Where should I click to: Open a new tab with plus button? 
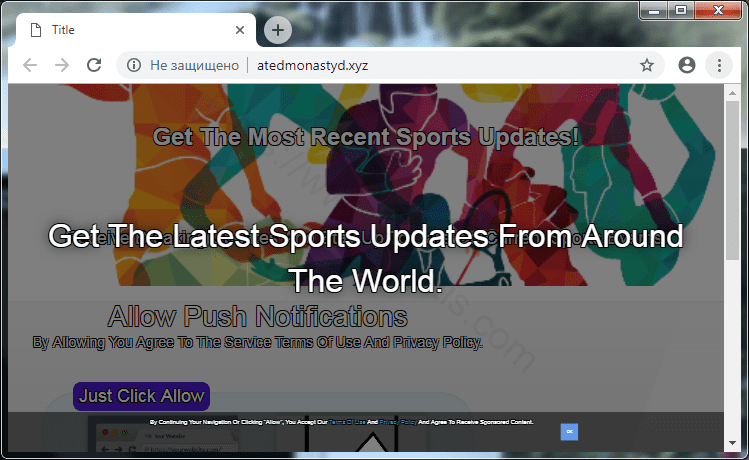278,31
